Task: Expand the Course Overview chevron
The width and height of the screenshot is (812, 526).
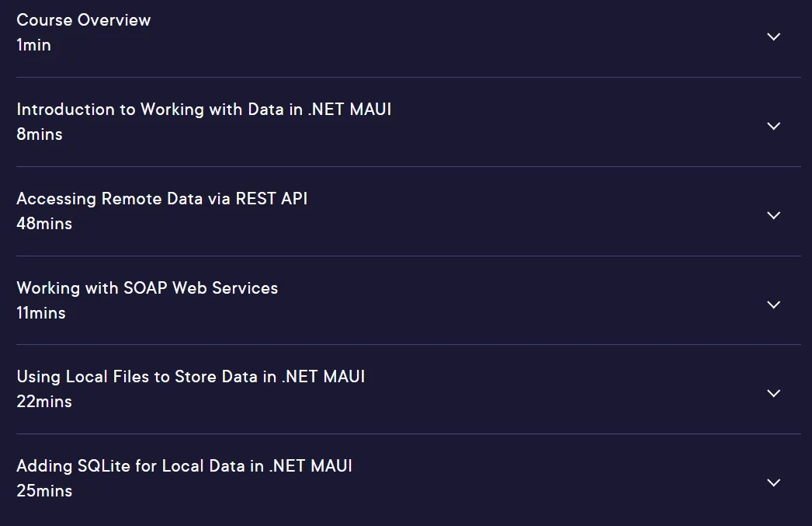Action: (x=773, y=37)
